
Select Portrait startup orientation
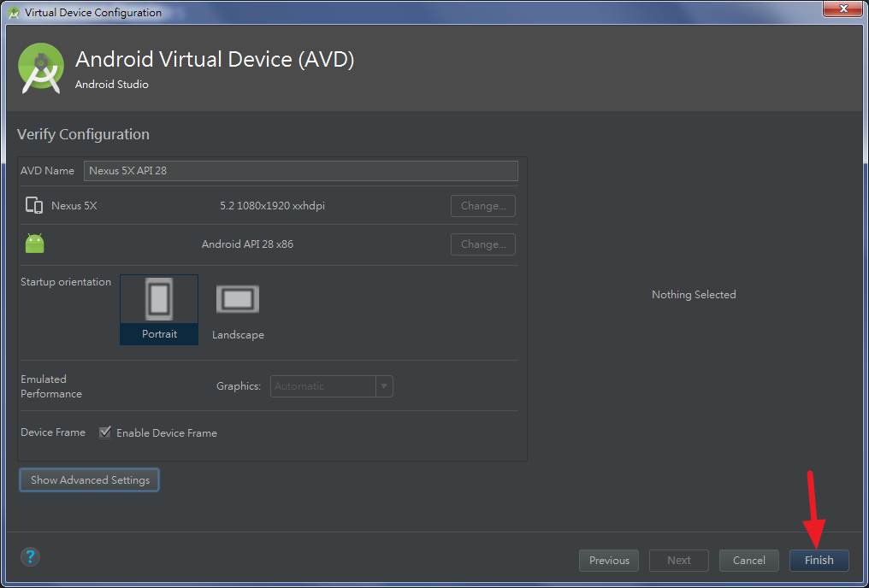[x=159, y=310]
